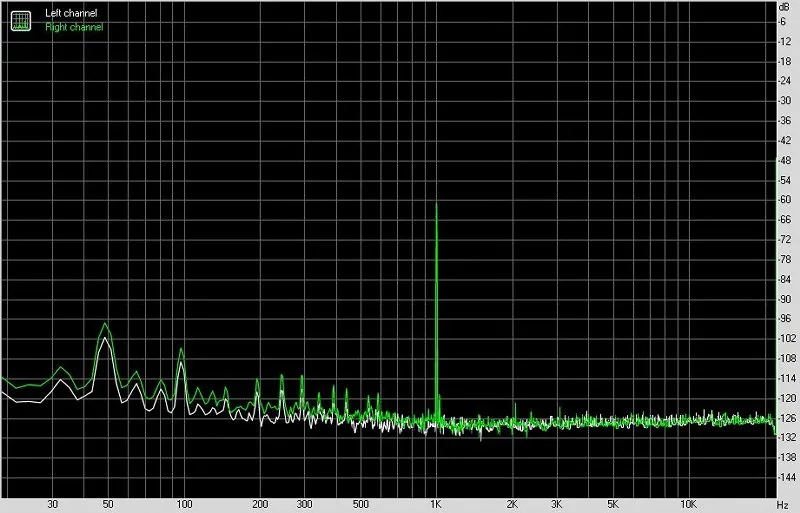800x513 pixels.
Task: Click the 2K frequency axis label
Action: (512, 504)
